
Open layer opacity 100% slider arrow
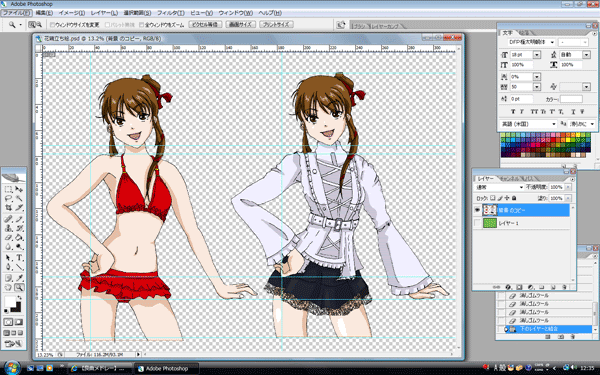(568, 187)
